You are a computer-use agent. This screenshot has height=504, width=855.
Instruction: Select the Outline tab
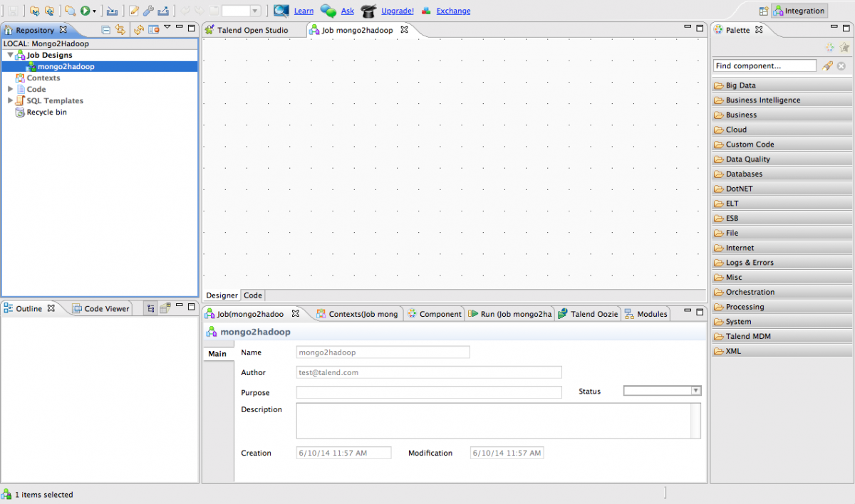(29, 308)
